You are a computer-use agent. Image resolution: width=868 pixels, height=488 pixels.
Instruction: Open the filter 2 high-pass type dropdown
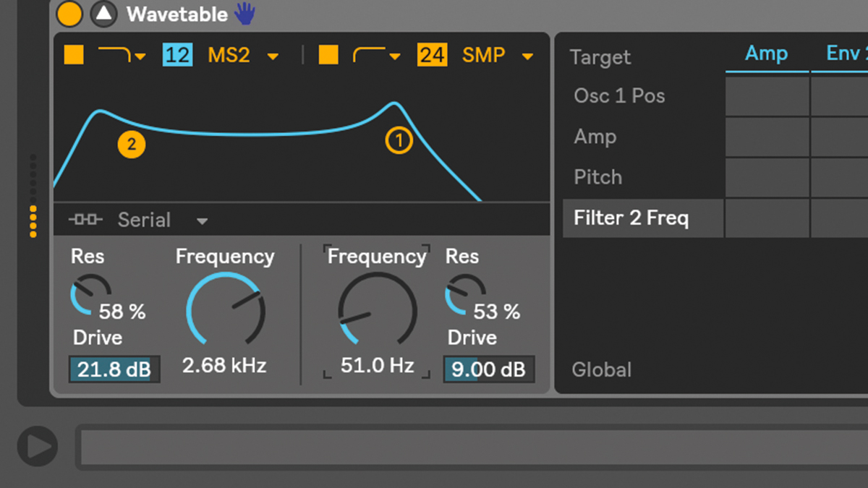coord(376,55)
